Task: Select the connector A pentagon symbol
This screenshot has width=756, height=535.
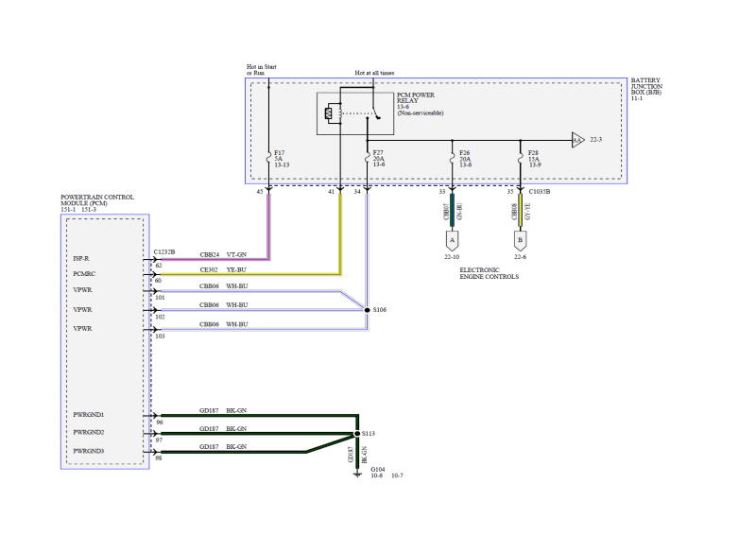Action: click(x=452, y=241)
